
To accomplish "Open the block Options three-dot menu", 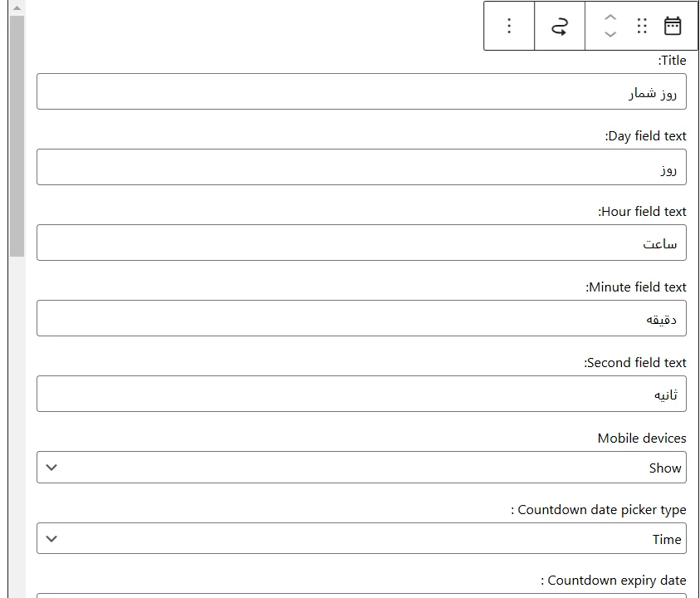I will (509, 26).
